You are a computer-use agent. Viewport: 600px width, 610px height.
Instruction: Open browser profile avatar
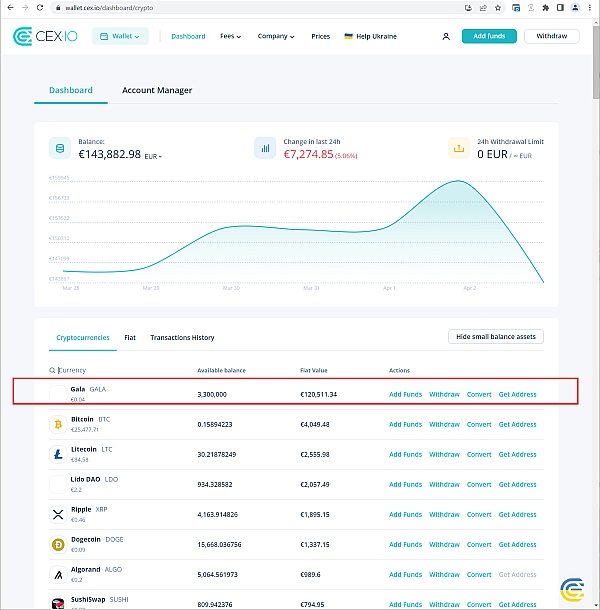tap(575, 7)
